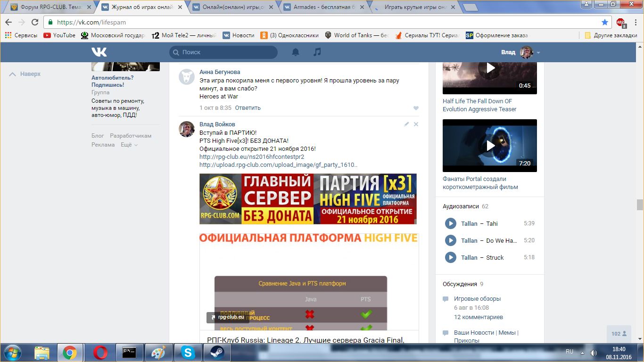
Task: Open Steam from the taskbar
Action: (x=217, y=353)
